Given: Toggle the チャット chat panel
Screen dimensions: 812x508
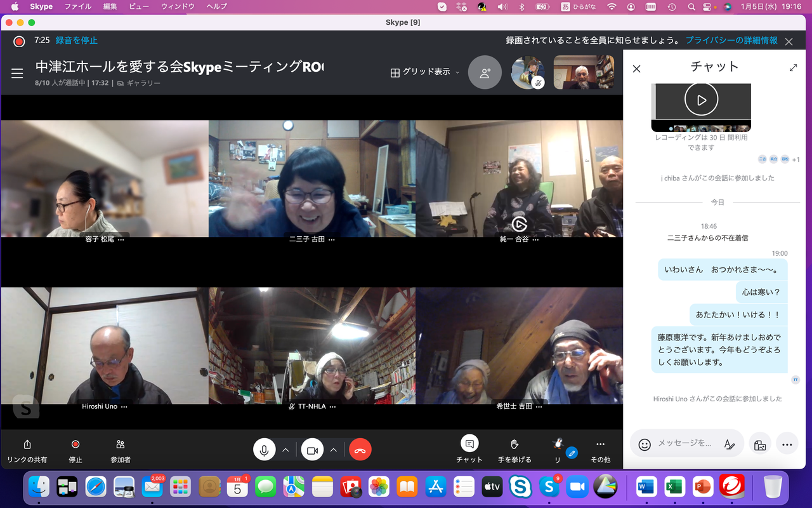Looking at the screenshot, I should click(469, 450).
